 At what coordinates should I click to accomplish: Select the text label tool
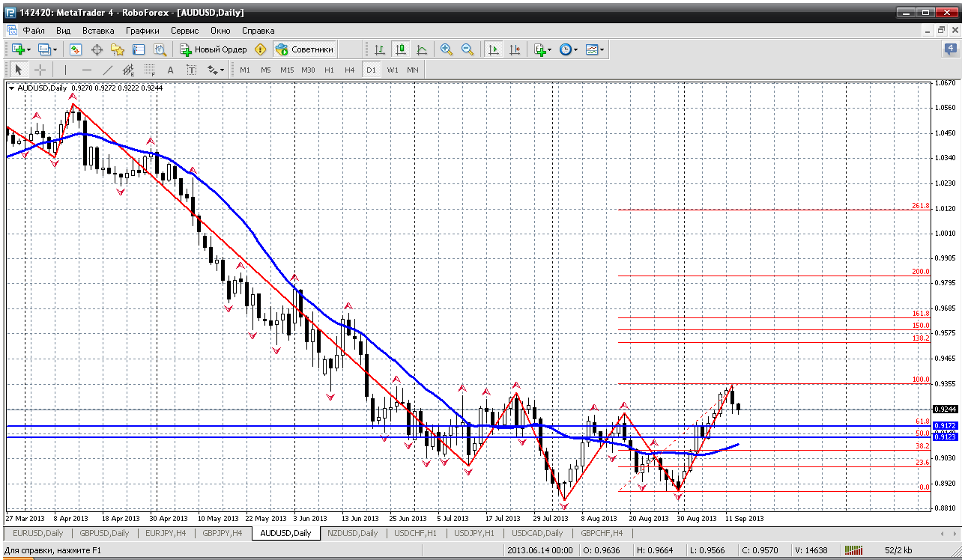170,70
